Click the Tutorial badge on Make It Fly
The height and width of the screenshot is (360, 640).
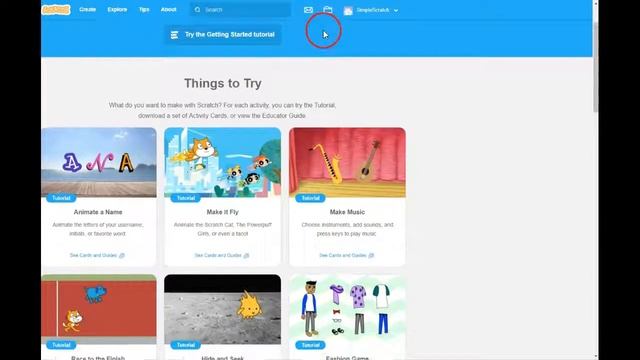tap(186, 198)
